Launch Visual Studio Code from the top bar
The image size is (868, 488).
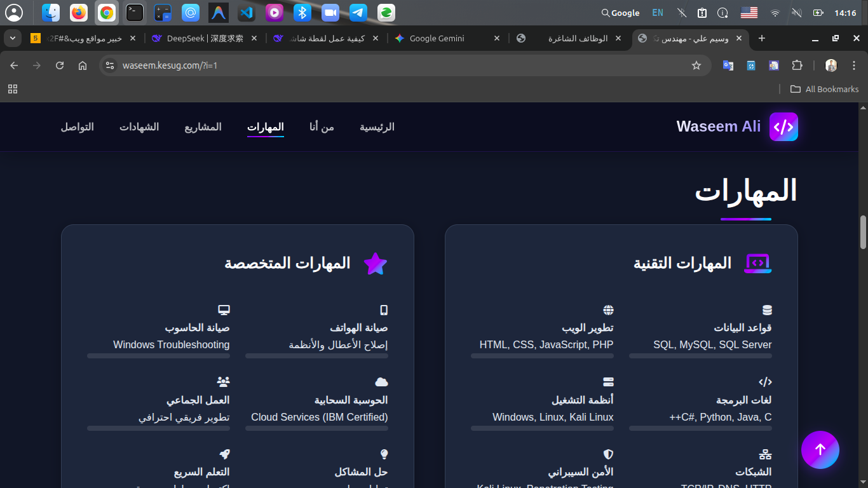pyautogui.click(x=247, y=13)
